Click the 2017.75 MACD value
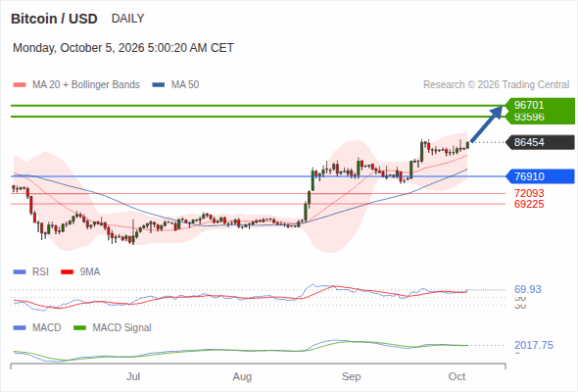 pyautogui.click(x=534, y=346)
